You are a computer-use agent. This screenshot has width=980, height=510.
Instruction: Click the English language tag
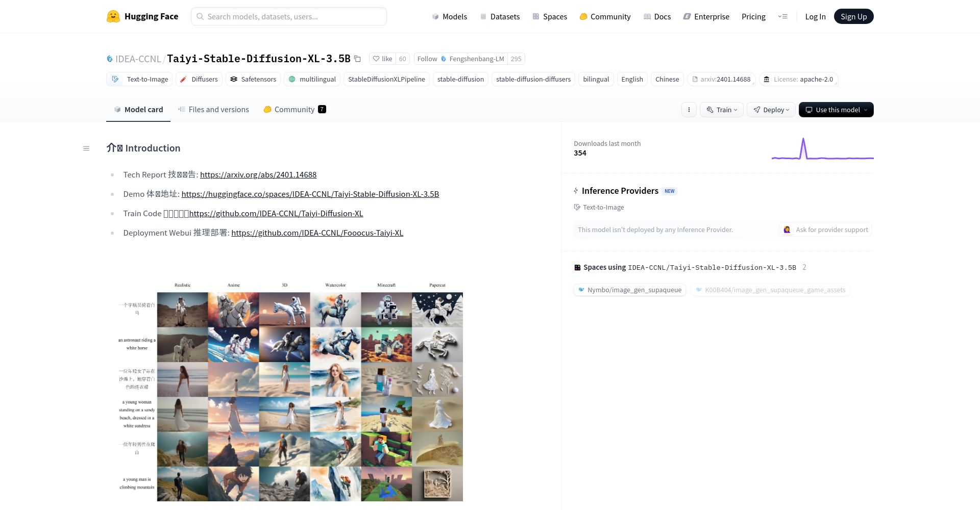(632, 79)
